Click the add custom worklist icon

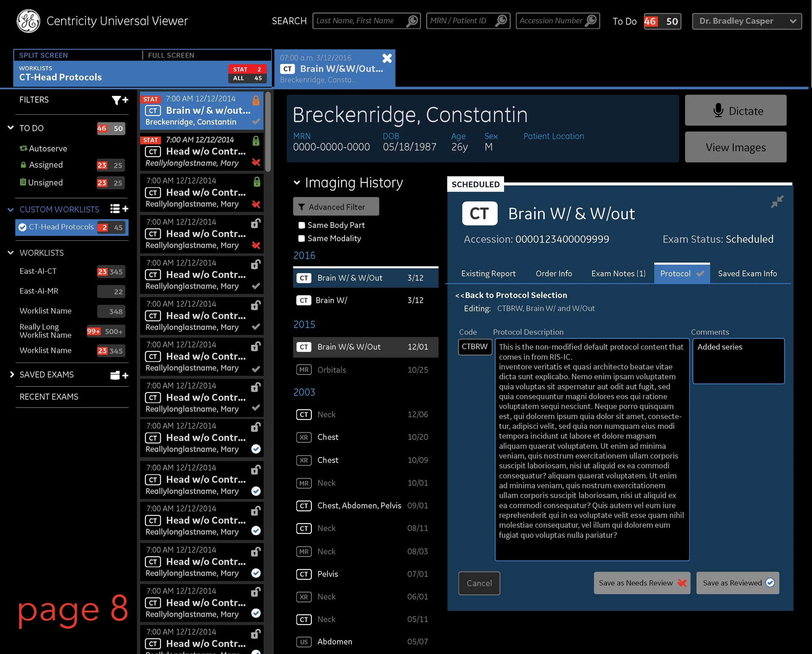[120, 209]
